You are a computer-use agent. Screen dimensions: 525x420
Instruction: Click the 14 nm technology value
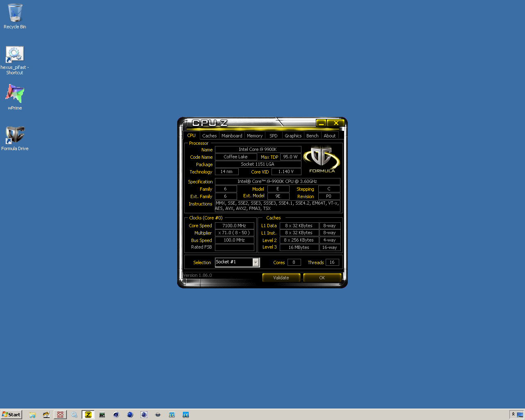(226, 171)
